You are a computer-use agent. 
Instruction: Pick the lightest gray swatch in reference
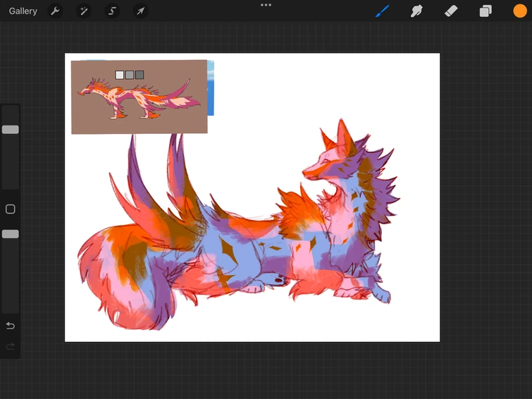(120, 75)
